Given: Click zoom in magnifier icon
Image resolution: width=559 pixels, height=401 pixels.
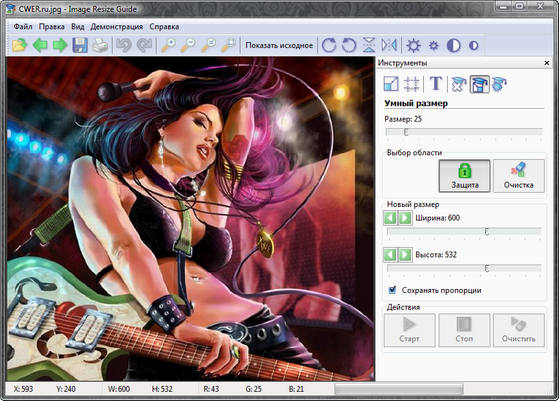Looking at the screenshot, I should (x=168, y=45).
